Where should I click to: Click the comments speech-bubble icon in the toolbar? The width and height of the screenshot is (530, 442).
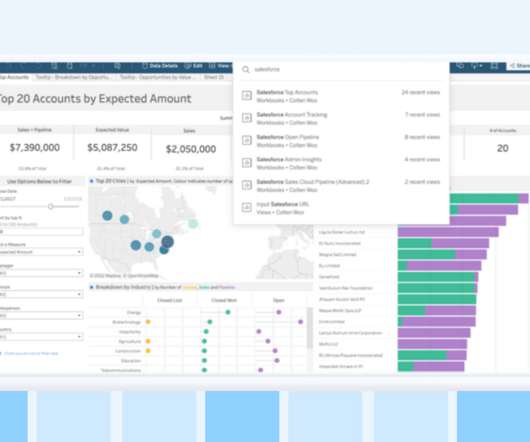click(460, 66)
